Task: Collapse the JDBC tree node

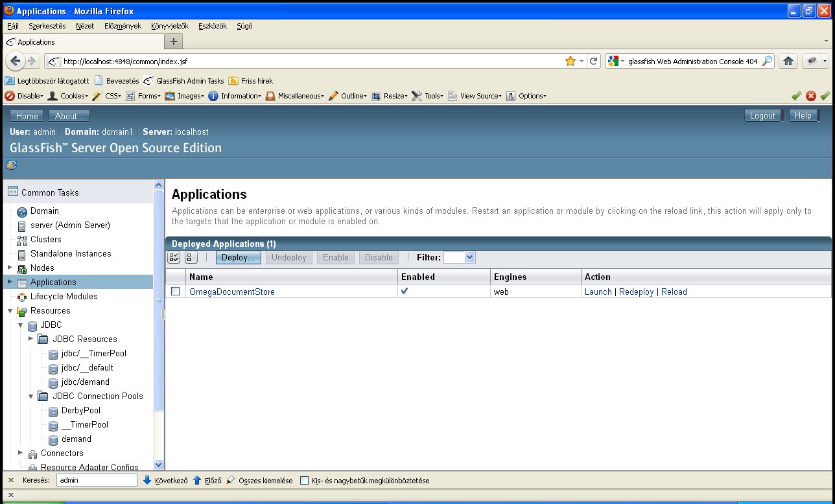Action: tap(20, 325)
